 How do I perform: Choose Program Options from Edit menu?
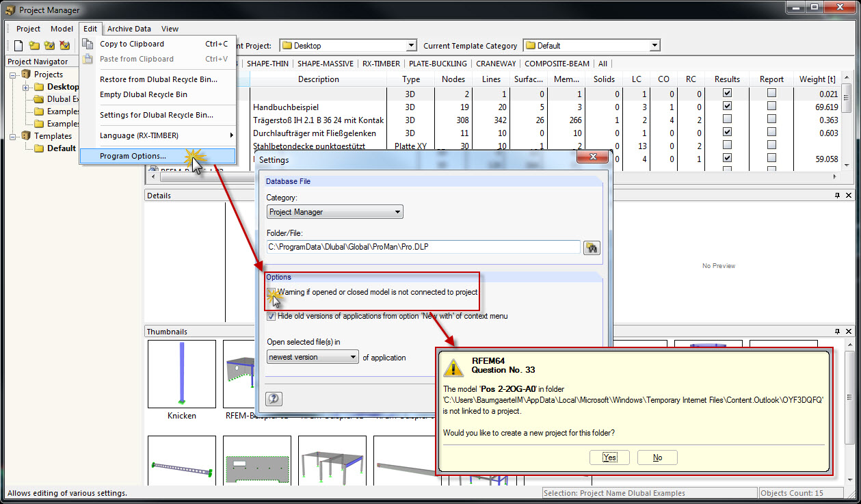point(158,156)
